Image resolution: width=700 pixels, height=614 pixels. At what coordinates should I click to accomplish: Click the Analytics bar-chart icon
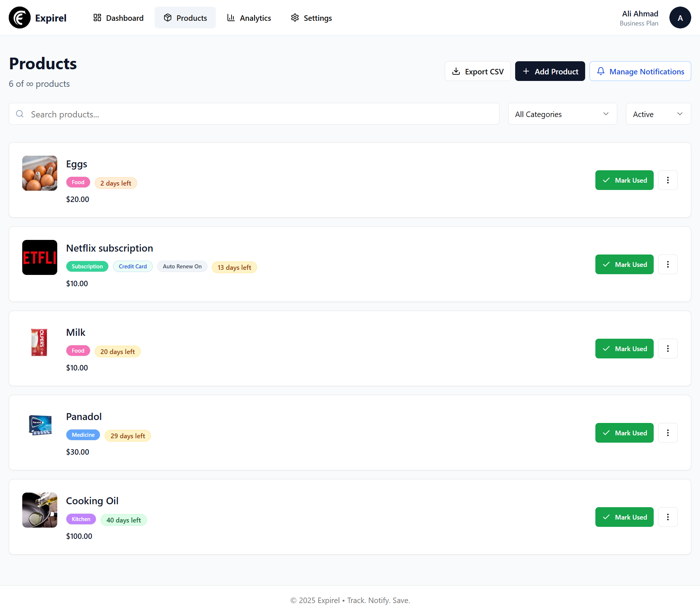pos(230,18)
